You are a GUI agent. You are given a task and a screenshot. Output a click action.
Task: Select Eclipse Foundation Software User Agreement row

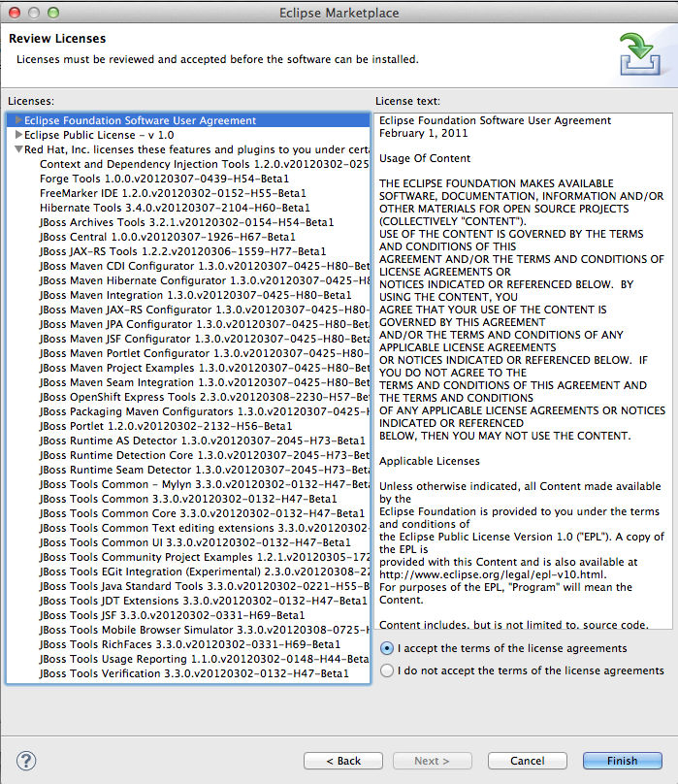(188, 120)
